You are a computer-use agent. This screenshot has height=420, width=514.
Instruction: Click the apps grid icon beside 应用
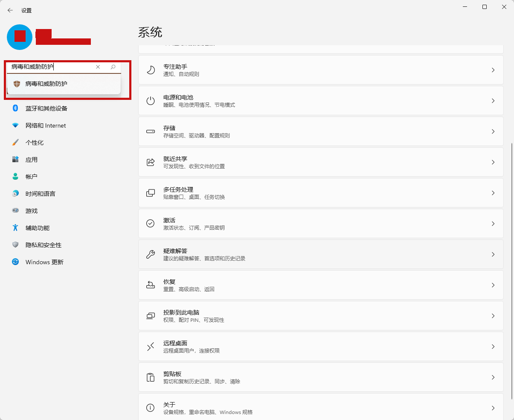15,160
